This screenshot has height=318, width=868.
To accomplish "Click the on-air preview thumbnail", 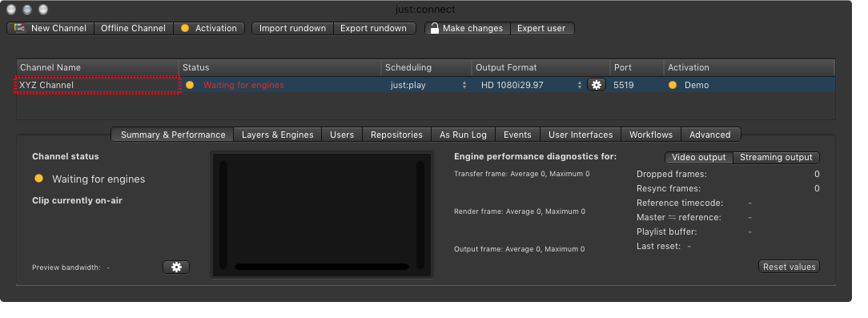I will tap(322, 215).
